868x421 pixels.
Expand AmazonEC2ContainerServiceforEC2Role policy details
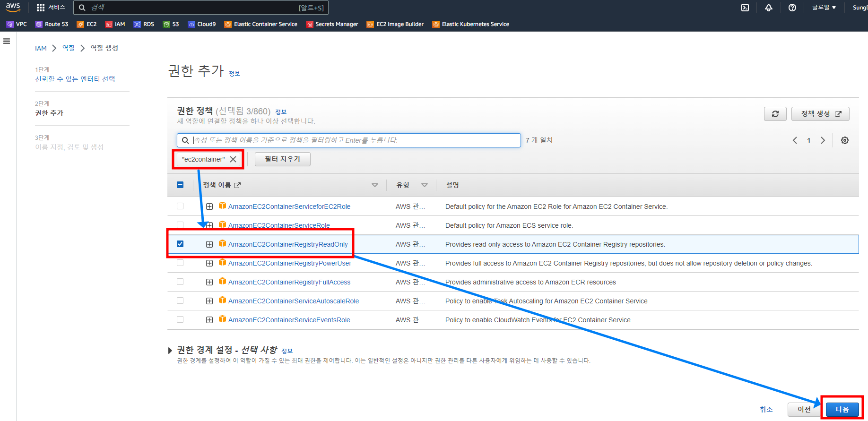[x=209, y=206]
